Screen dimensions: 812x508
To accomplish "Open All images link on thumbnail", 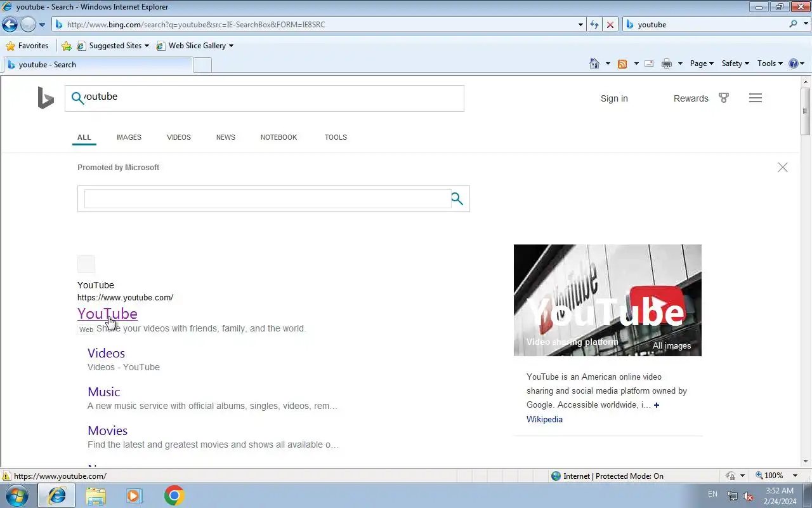I will (672, 346).
